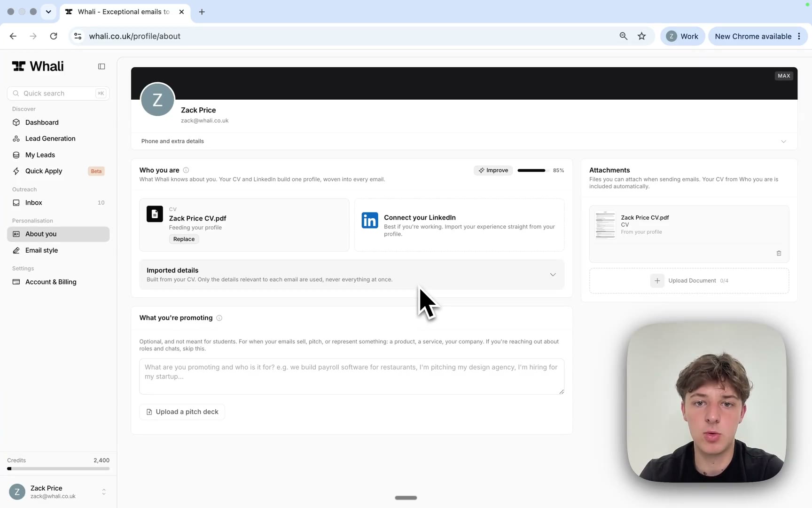The width and height of the screenshot is (812, 508).
Task: Focus the Quick search field
Action: point(58,93)
